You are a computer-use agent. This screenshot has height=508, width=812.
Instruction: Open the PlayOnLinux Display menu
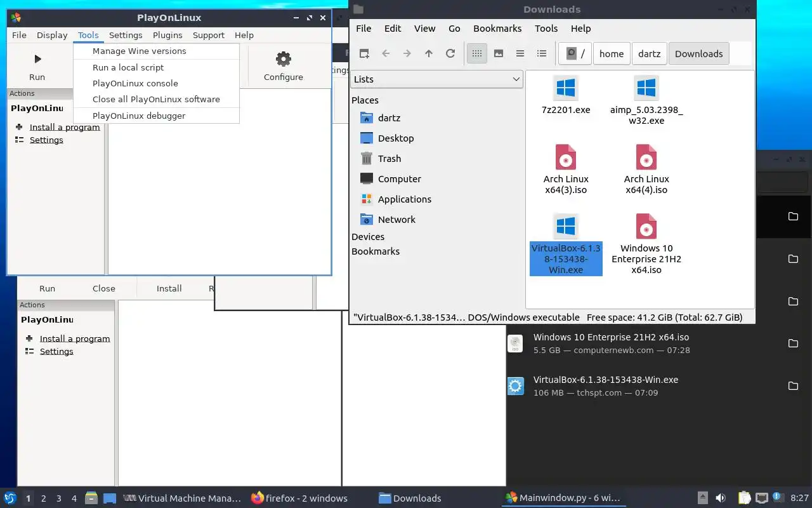tap(52, 35)
